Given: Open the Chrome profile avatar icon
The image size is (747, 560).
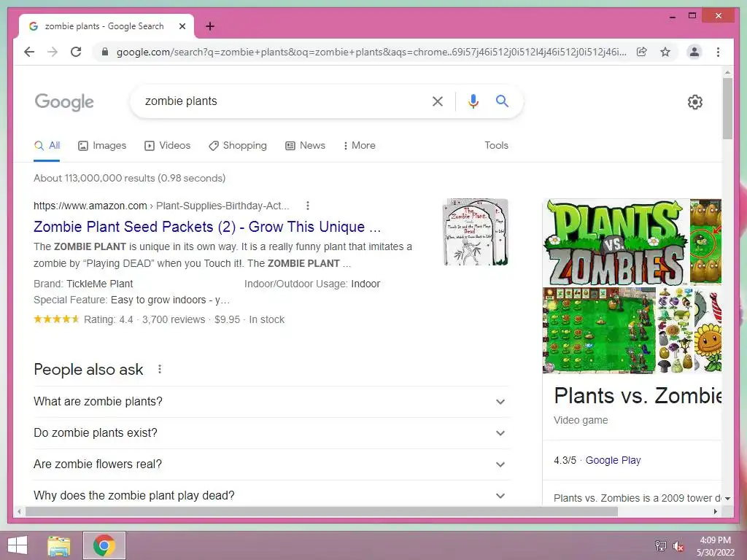Looking at the screenshot, I should pos(694,52).
